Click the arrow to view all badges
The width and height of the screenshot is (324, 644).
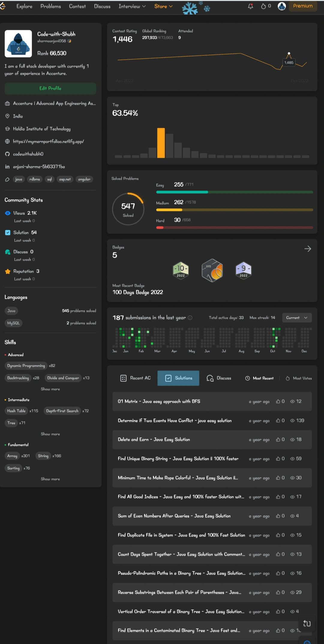308,249
